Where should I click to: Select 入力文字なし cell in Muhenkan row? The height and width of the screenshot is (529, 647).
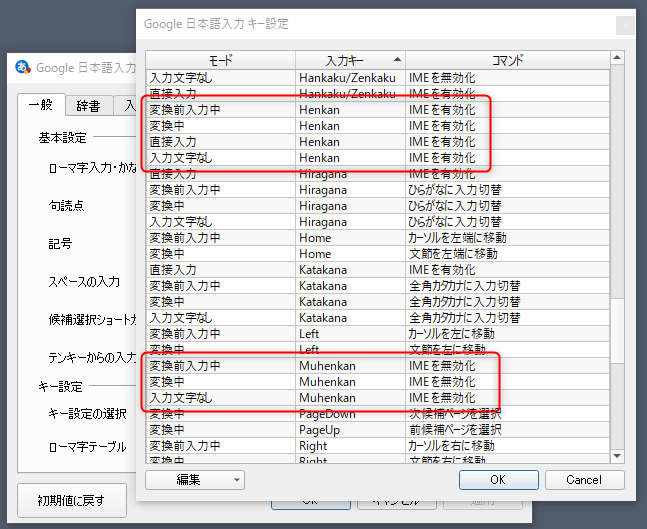click(221, 398)
